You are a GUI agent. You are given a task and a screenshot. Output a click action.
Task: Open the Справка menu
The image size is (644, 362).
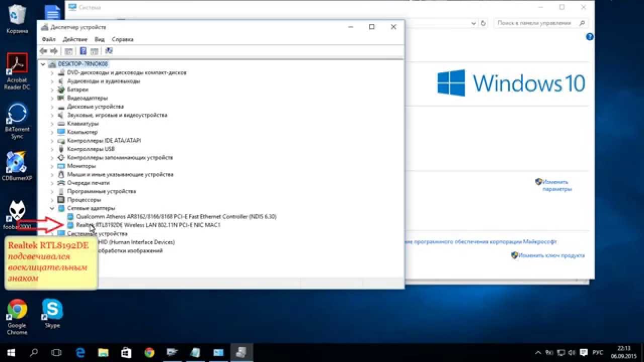(x=122, y=39)
